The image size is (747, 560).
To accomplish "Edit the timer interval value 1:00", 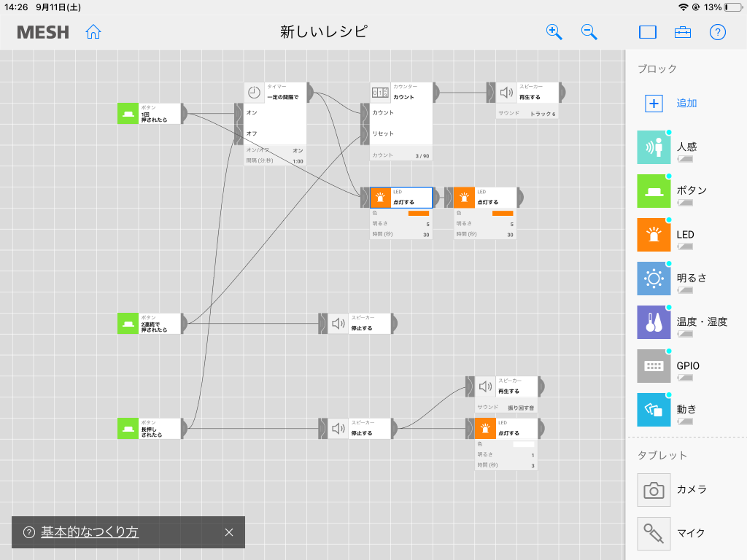I will pos(298,161).
